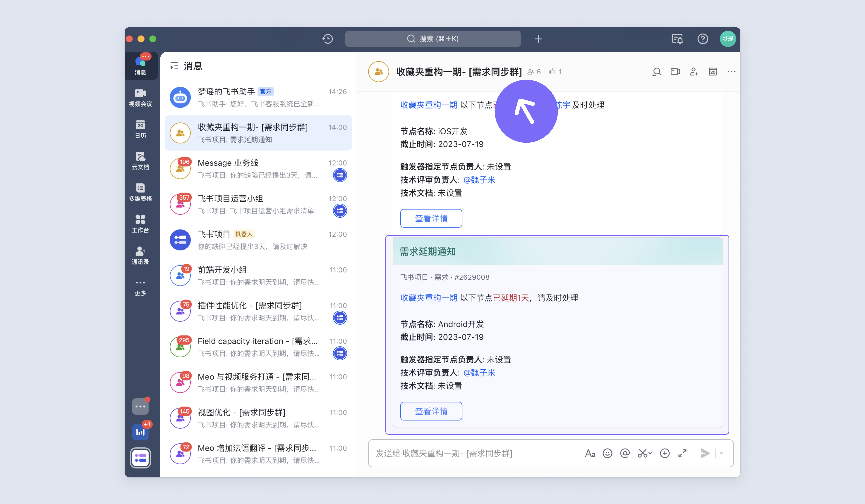
Task: Open text formatting Aa icon
Action: point(590,453)
